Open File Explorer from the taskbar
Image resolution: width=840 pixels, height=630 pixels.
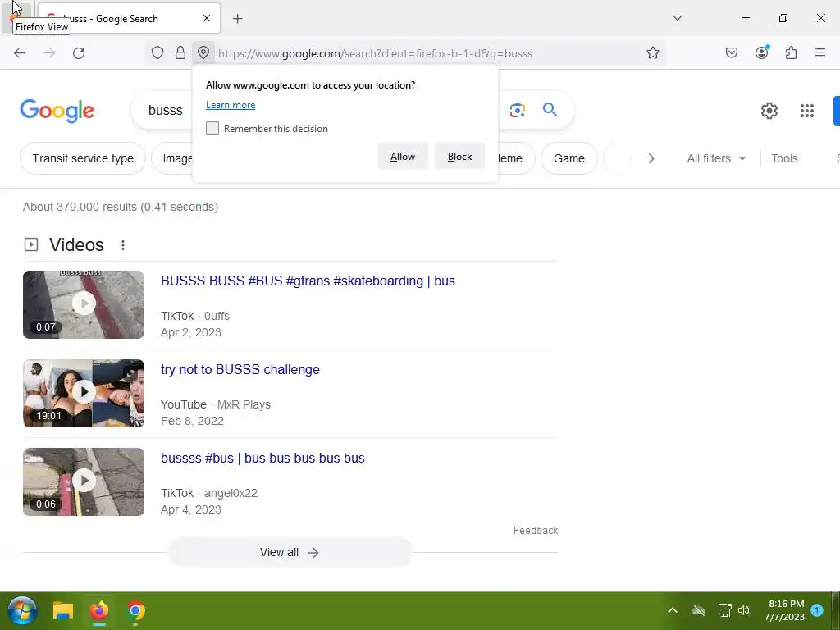click(62, 610)
